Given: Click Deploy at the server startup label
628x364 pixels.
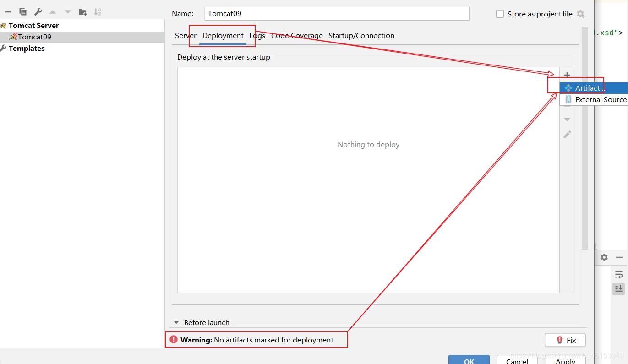Looking at the screenshot, I should [224, 57].
